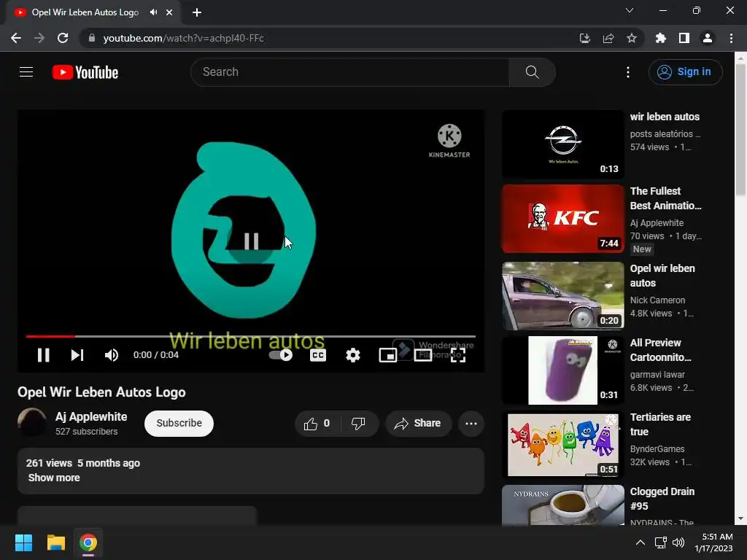This screenshot has height=560, width=747.
Task: Open Clogged Drain #95 video title
Action: 662,499
